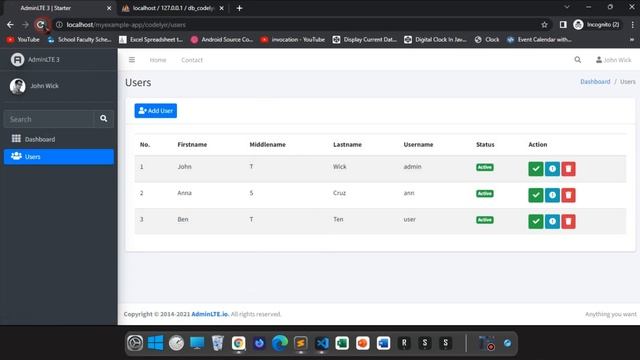Open Sublime Text from the dock
The height and width of the screenshot is (360, 640).
coord(301,343)
